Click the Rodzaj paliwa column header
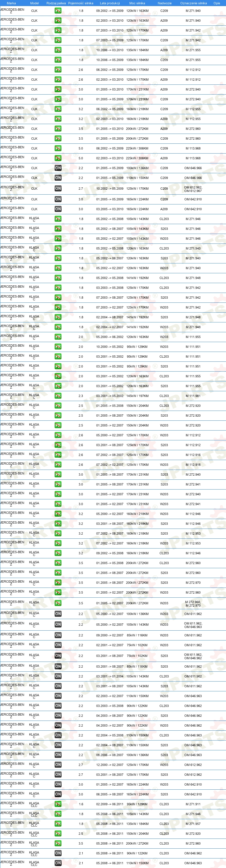Screen dimensions: 226x868 tap(56, 3)
